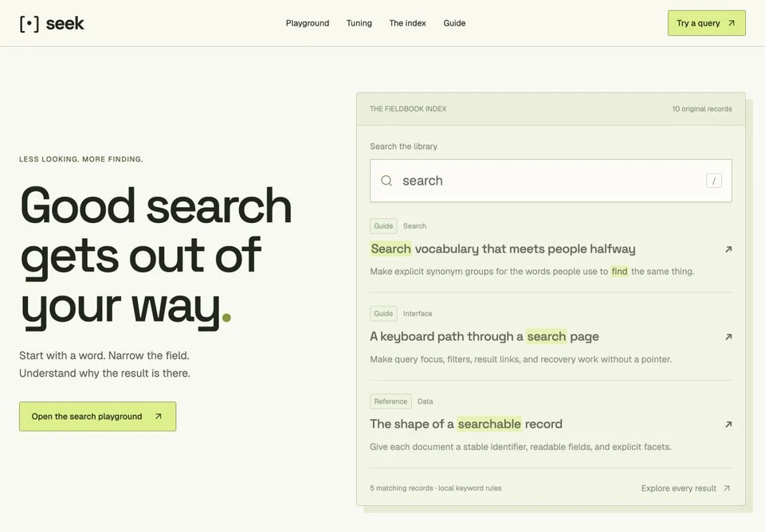Click the Try a query button

[x=707, y=23]
